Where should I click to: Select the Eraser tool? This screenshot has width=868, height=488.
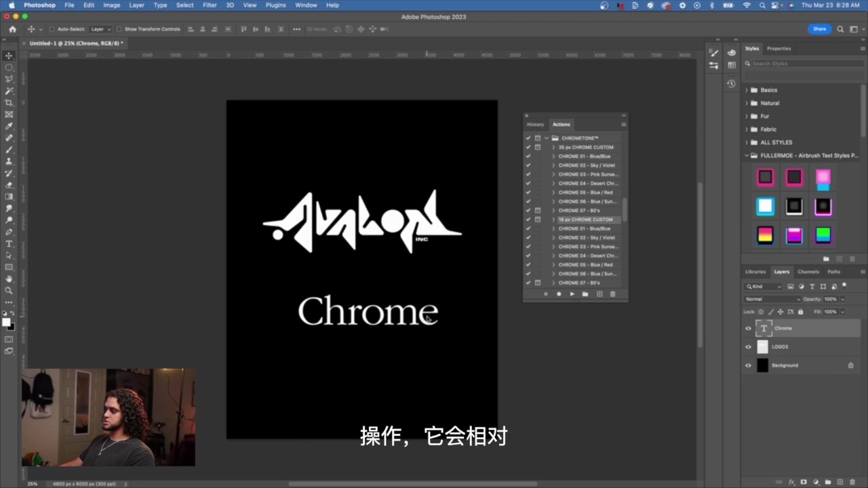point(9,184)
